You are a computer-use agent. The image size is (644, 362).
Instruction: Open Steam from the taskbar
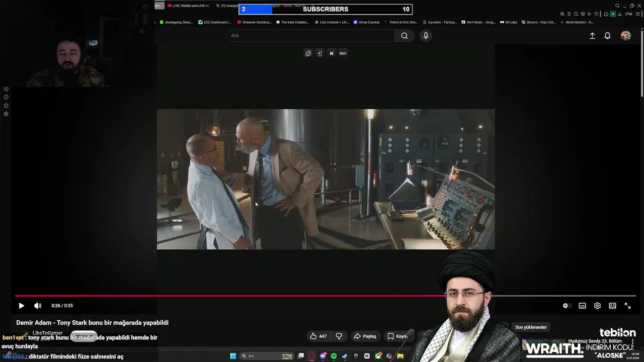tap(345, 356)
